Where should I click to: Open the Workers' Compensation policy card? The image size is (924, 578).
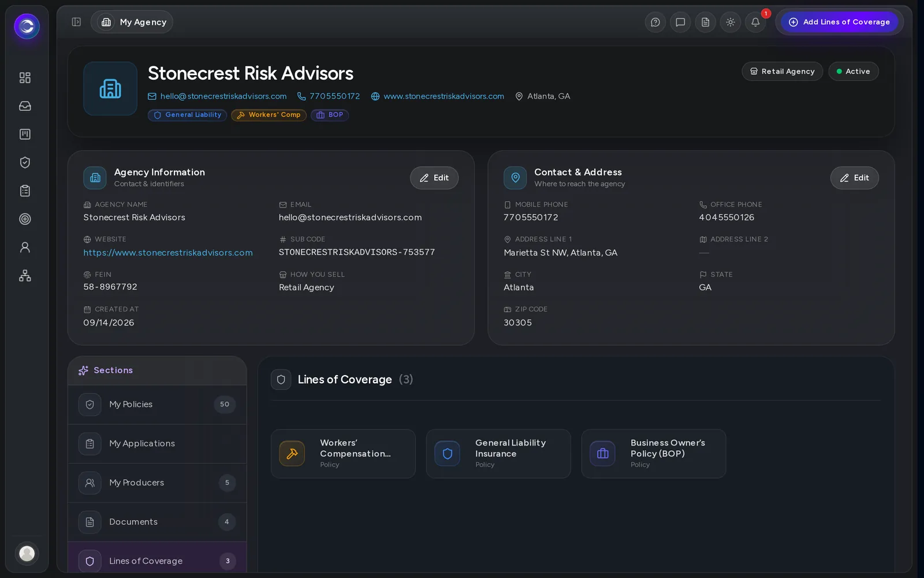click(x=343, y=454)
